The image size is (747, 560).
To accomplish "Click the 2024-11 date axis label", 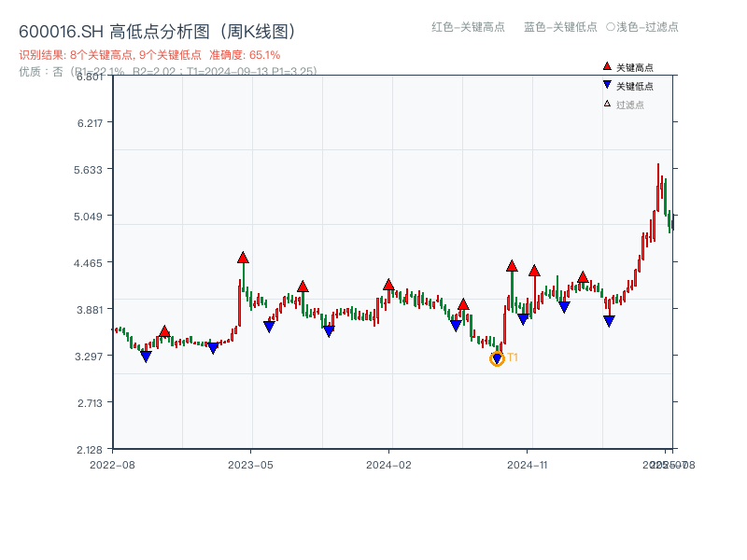I will (x=527, y=464).
